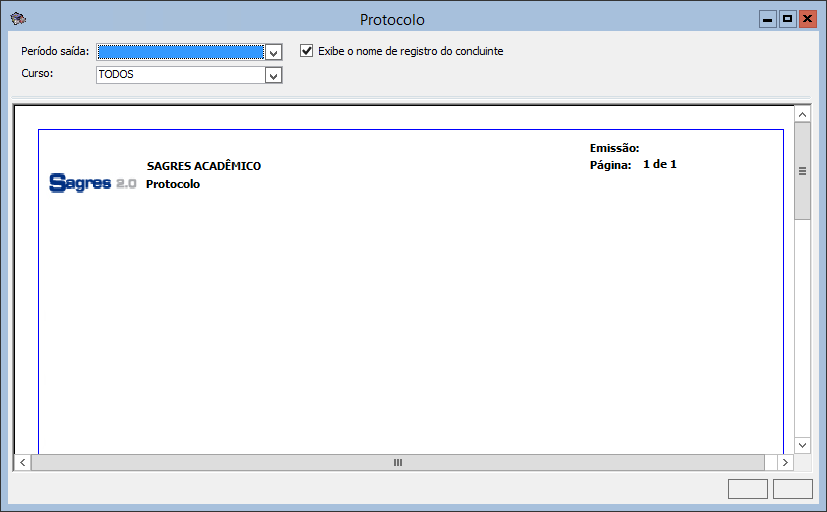Focus the highlighted Período saída field
The width and height of the screenshot is (827, 512).
[x=180, y=52]
